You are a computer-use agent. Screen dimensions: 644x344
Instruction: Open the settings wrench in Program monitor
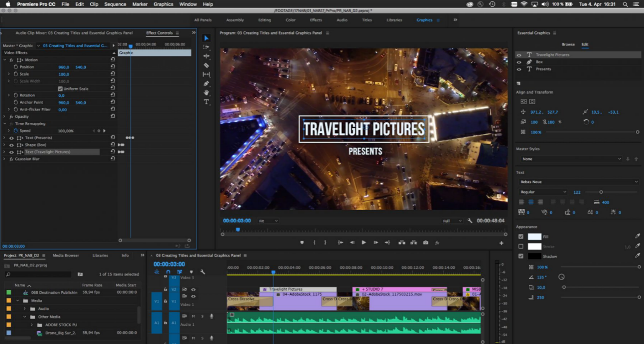[470, 221]
